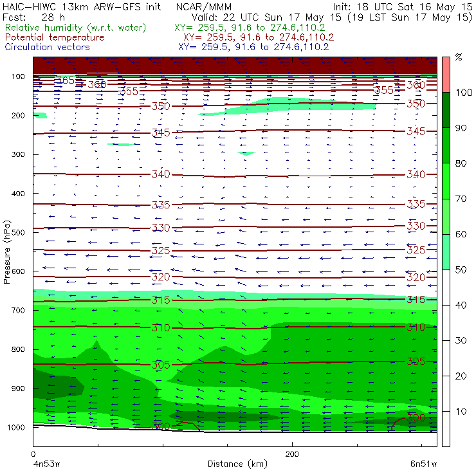Select the red XY coordinates line
This screenshot has height=476, width=476.
(259, 37)
